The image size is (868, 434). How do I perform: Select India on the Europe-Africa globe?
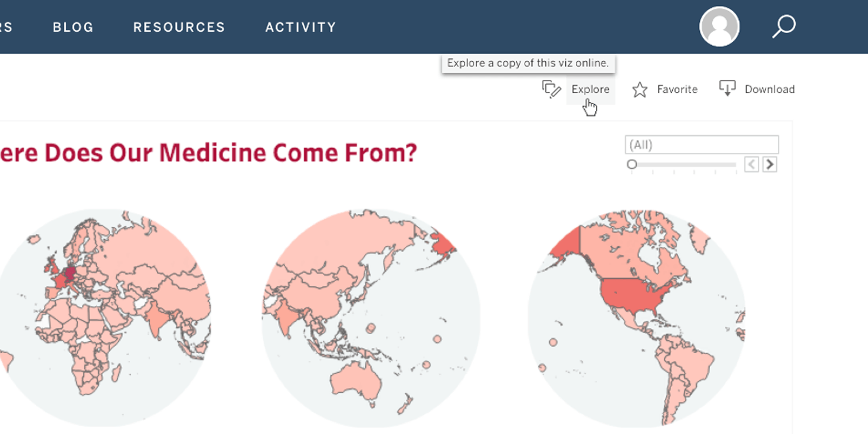(x=157, y=318)
